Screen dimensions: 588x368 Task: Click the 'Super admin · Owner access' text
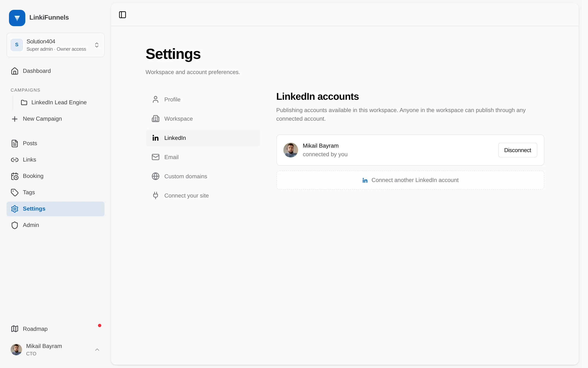56,49
